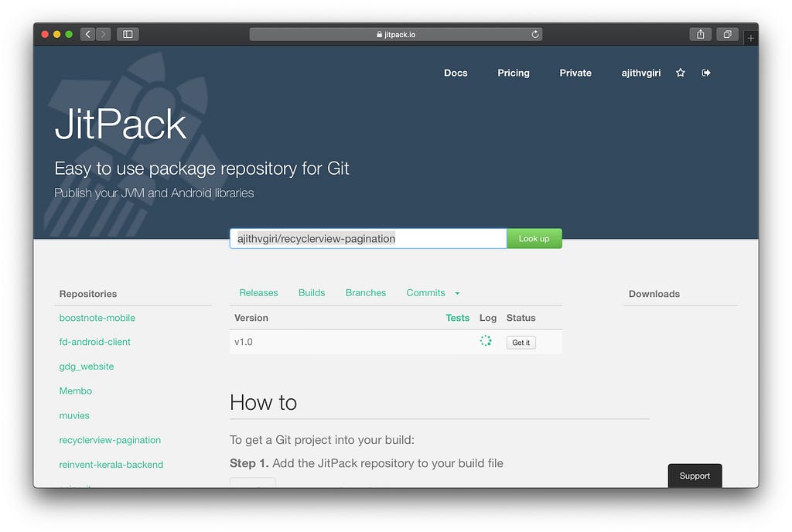Switch to the Branches tab

366,293
